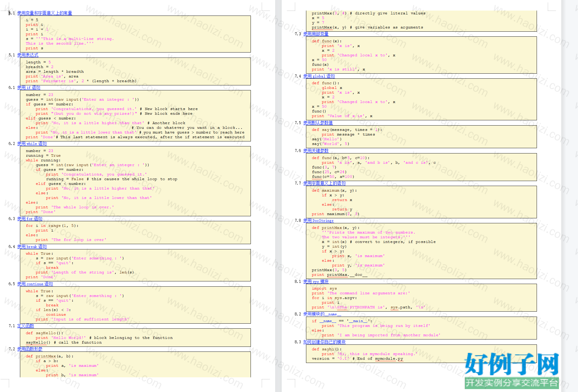The width and height of the screenshot is (578, 392).
Task: Open the 使用 DocStrings heading link
Action: click(x=319, y=220)
